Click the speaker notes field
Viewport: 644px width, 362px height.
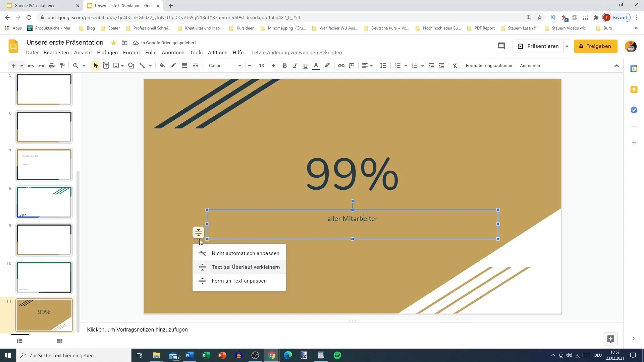point(352,330)
